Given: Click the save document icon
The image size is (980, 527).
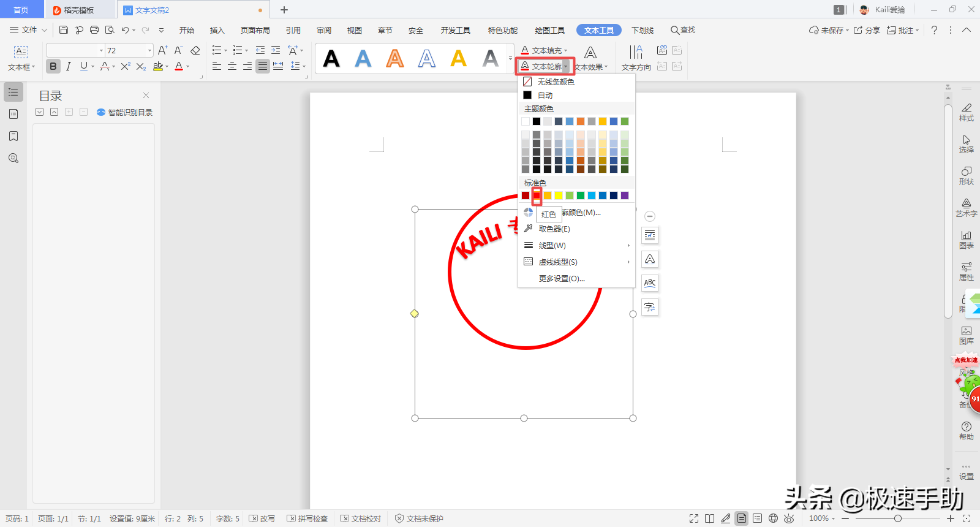Looking at the screenshot, I should click(x=64, y=30).
